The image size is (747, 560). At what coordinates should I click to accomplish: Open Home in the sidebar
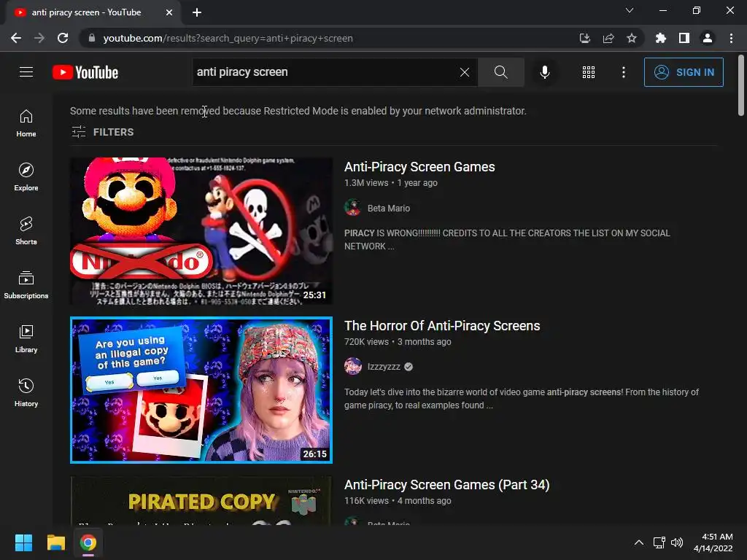(x=26, y=123)
